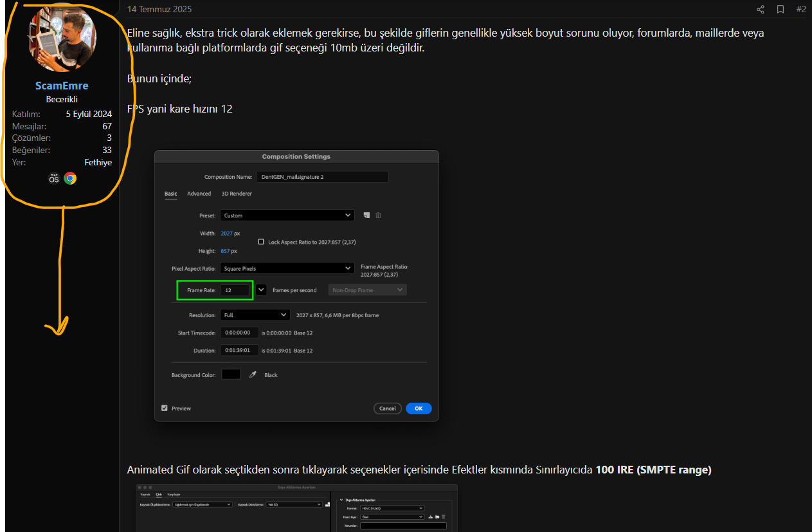
Task: Switch to the Advanced tab
Action: pyautogui.click(x=199, y=194)
